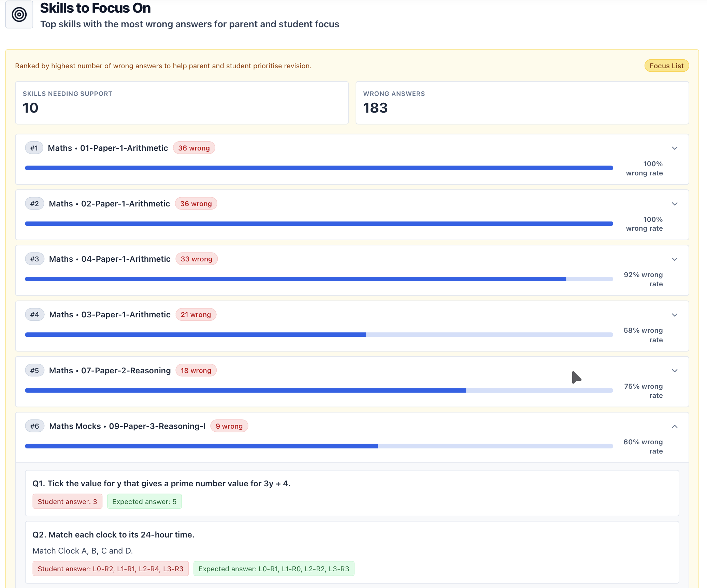Viewport: 707px width, 588px height.
Task: Click the Student answer L0-R2 tag
Action: pos(111,569)
